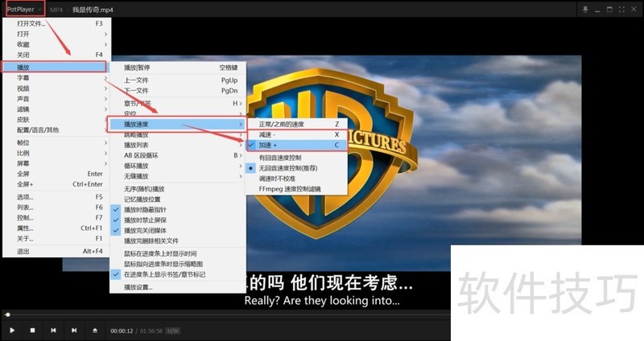Toggle 记忆播放位置 option
Screen dimensions: 644x341
click(x=178, y=199)
